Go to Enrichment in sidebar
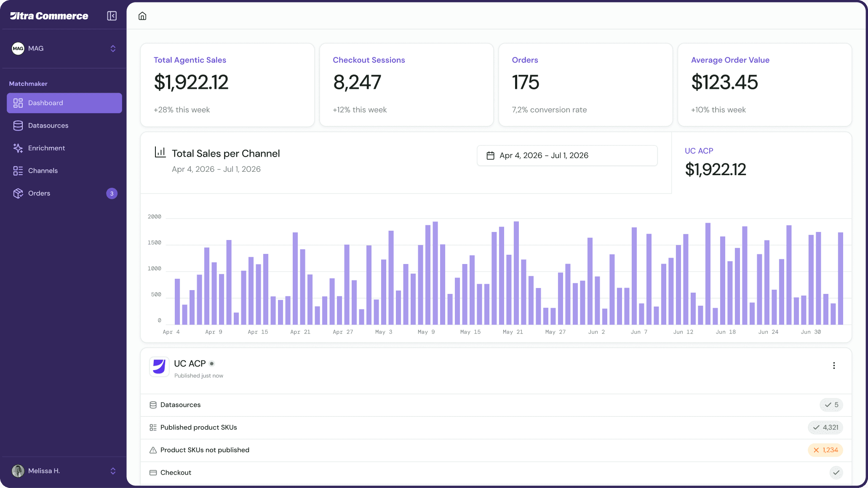Image resolution: width=868 pixels, height=488 pixels. (x=46, y=148)
